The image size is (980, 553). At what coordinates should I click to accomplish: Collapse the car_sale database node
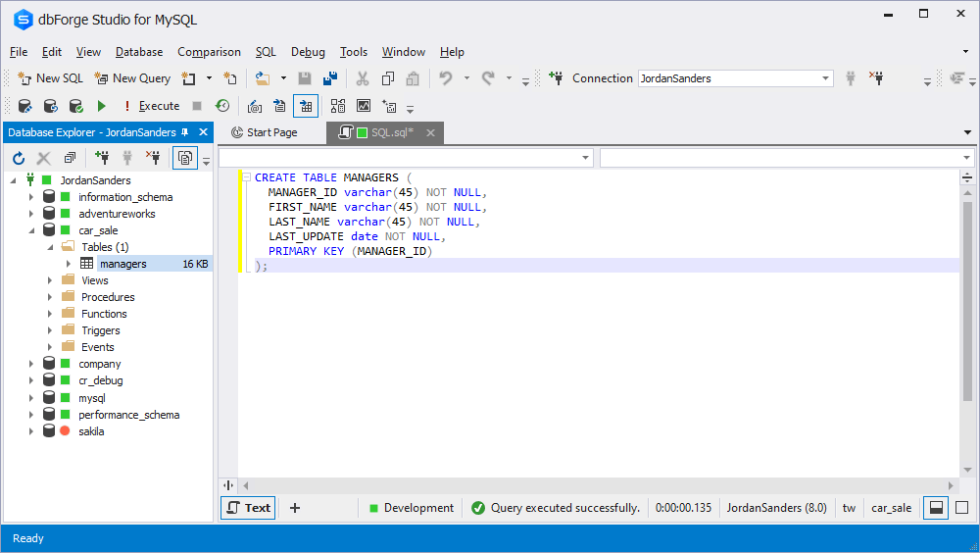pyautogui.click(x=30, y=230)
